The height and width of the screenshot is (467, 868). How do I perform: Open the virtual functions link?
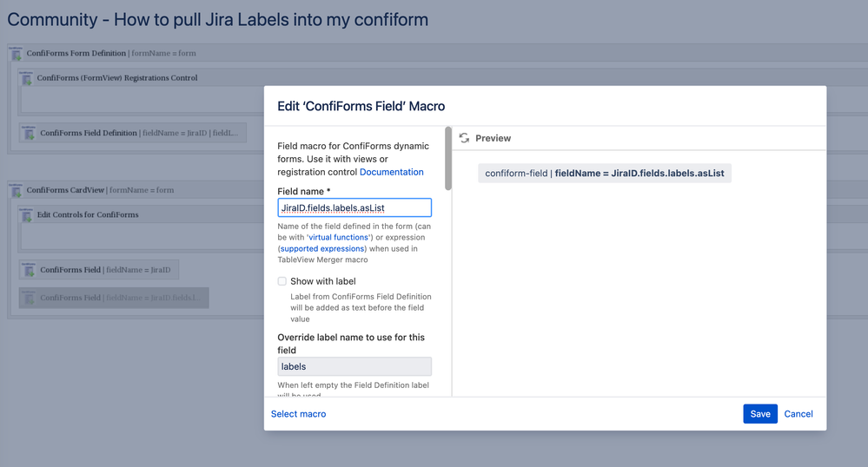click(338, 237)
